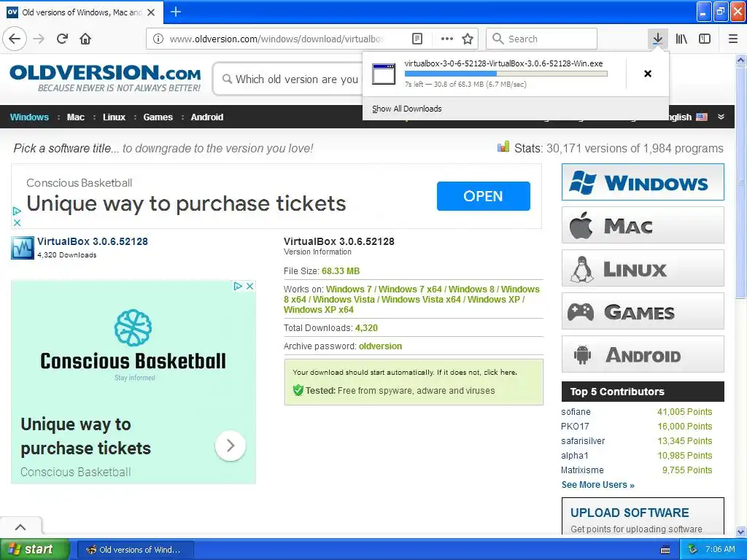Select Android in the black navigation bar
Screen dimensions: 747x560
[x=206, y=117]
